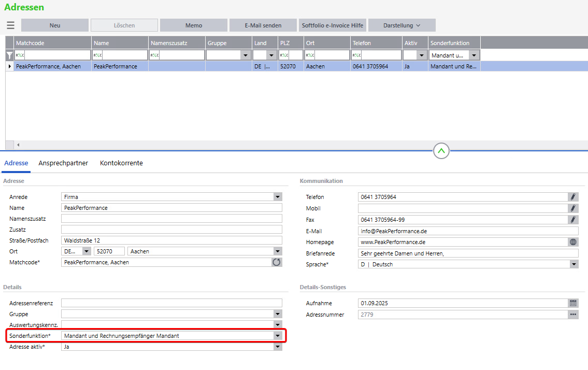
Task: Expand the Anrede dropdown
Action: click(x=278, y=197)
